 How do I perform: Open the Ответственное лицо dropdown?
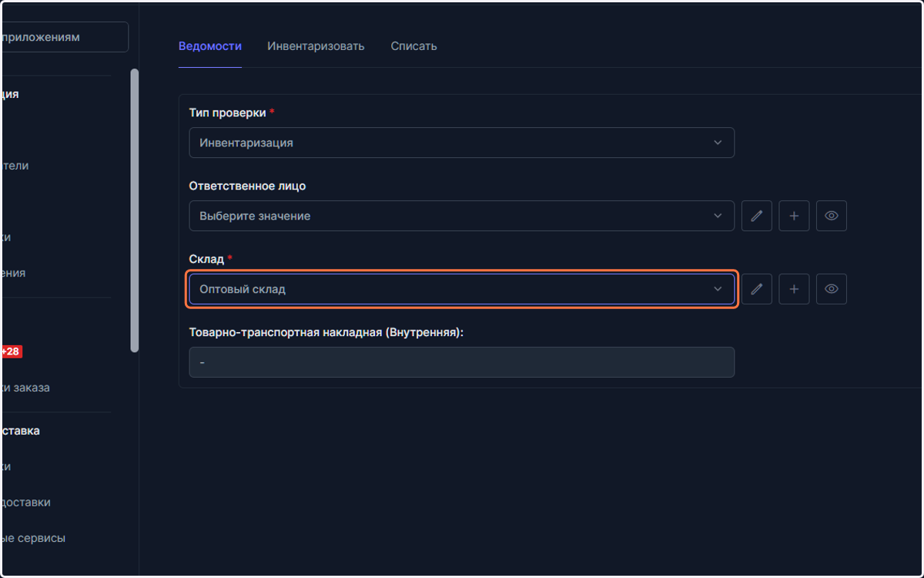(462, 216)
